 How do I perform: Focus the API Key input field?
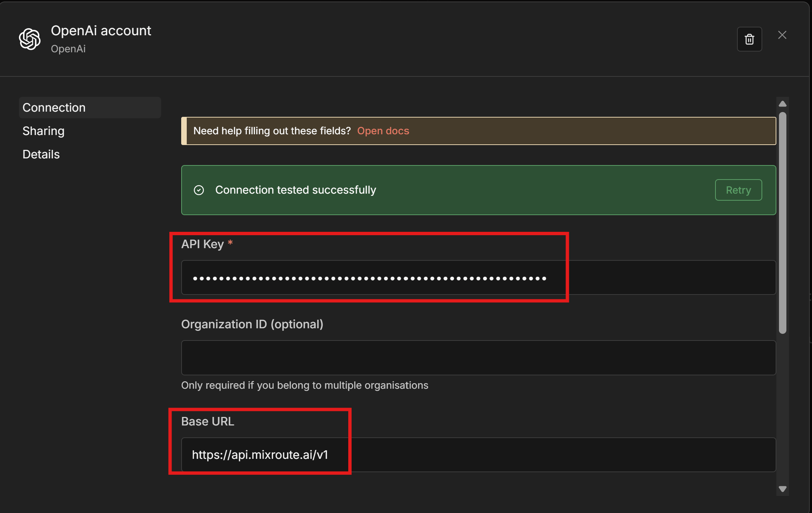[x=479, y=277]
